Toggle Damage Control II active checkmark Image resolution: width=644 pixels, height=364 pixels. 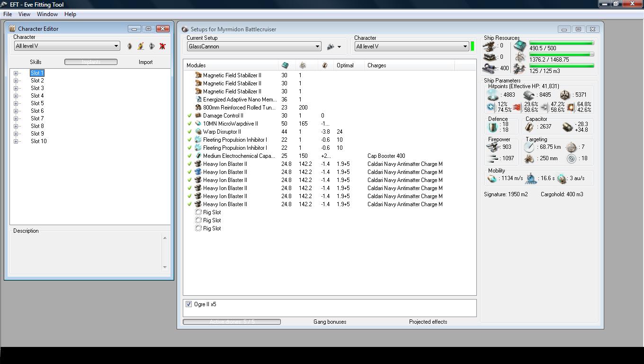(189, 116)
